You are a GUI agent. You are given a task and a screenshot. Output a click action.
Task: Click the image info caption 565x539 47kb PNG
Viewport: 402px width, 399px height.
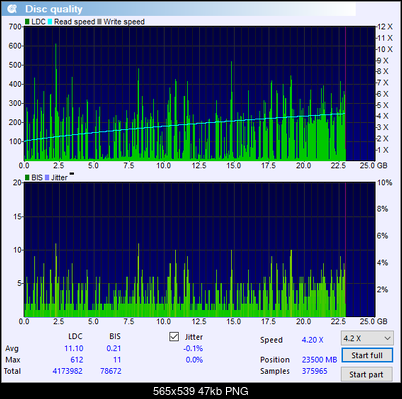201,391
